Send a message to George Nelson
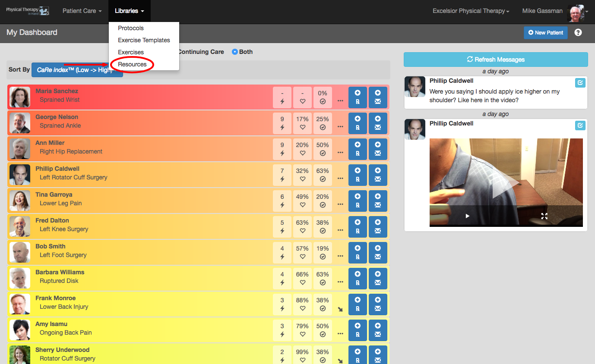The width and height of the screenshot is (595, 364). click(378, 123)
